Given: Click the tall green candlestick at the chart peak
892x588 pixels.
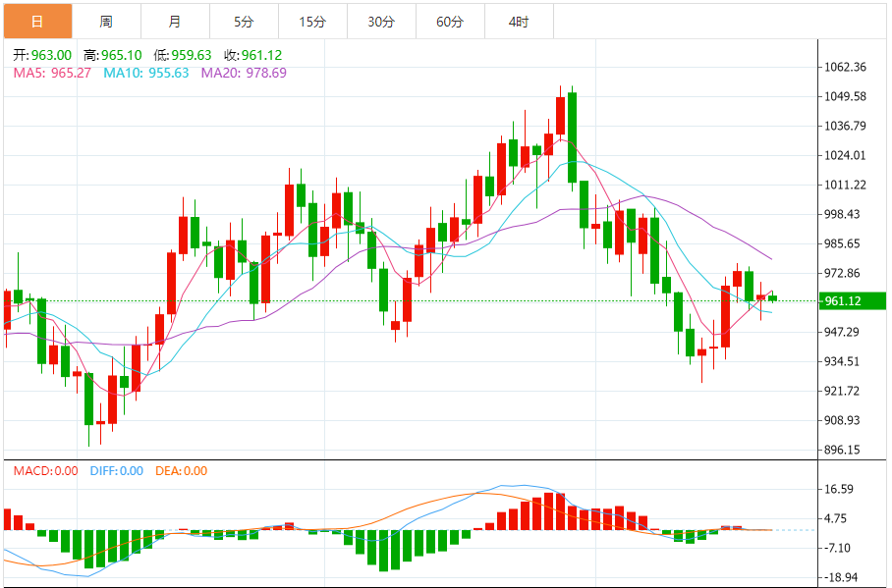Looking at the screenshot, I should click(x=573, y=137).
